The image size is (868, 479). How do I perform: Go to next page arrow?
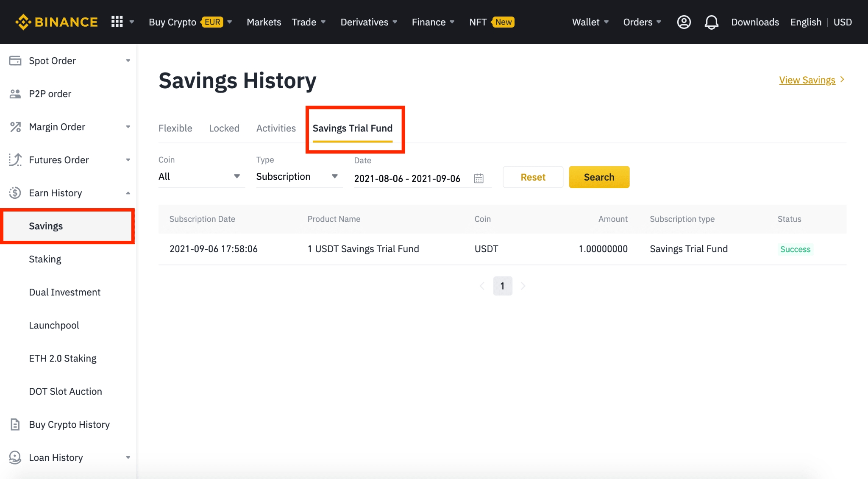click(523, 286)
